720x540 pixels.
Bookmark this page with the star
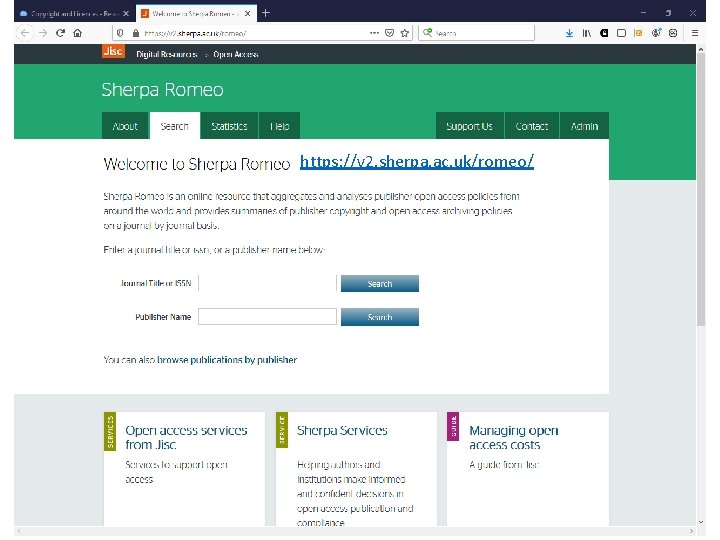pyautogui.click(x=405, y=33)
